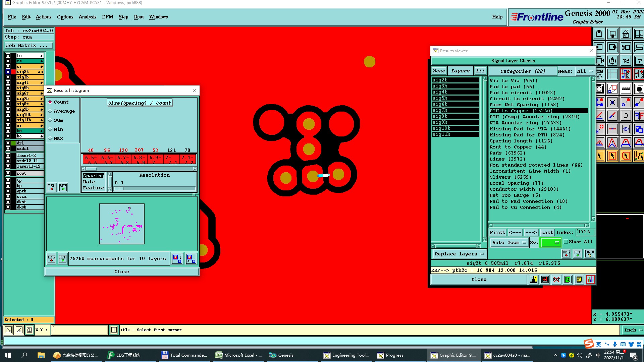The height and width of the screenshot is (362, 644).
Task: Select the Average radio option
Action: (x=50, y=111)
